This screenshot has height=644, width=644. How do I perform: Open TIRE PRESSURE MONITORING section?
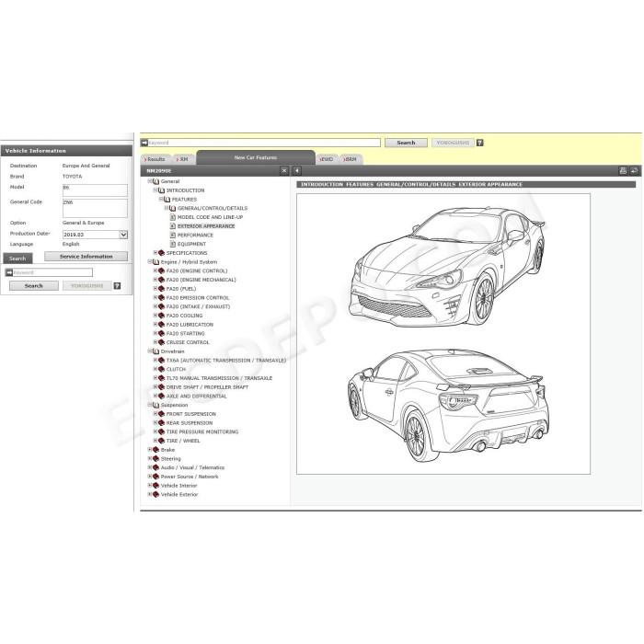click(x=202, y=431)
